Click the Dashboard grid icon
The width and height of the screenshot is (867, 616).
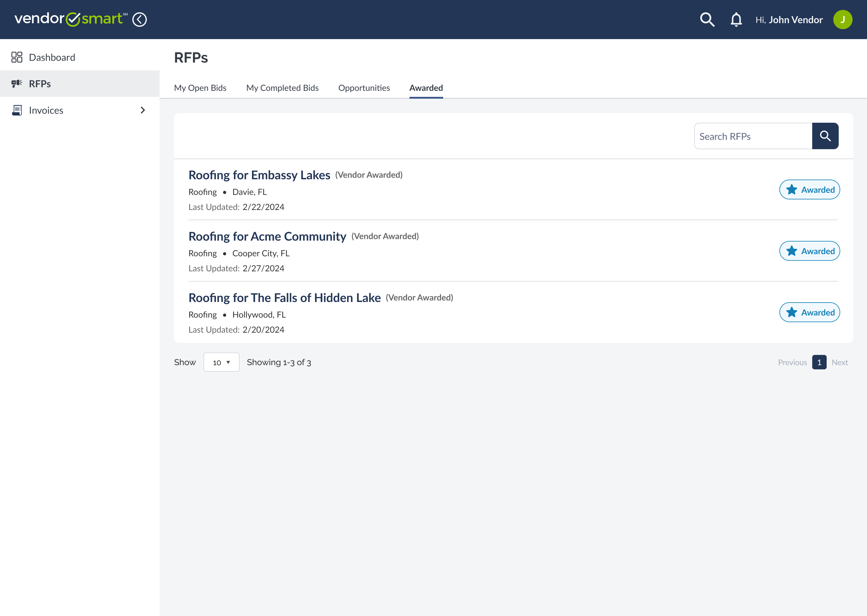point(17,57)
